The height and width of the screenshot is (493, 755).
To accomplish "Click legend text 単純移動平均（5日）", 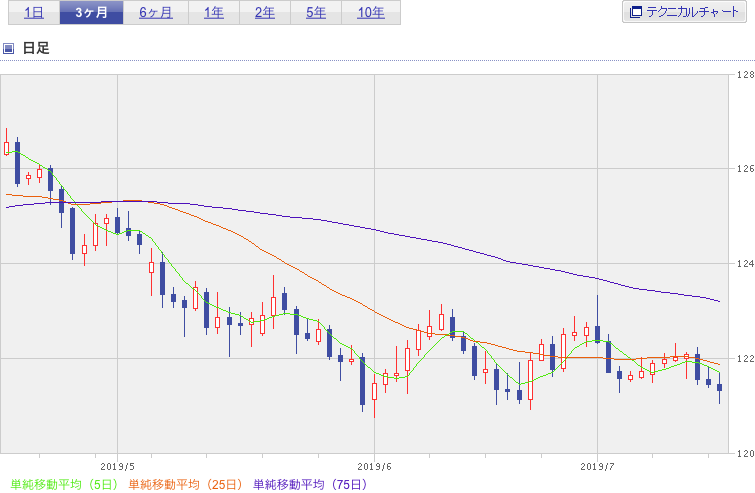I will click(64, 484).
